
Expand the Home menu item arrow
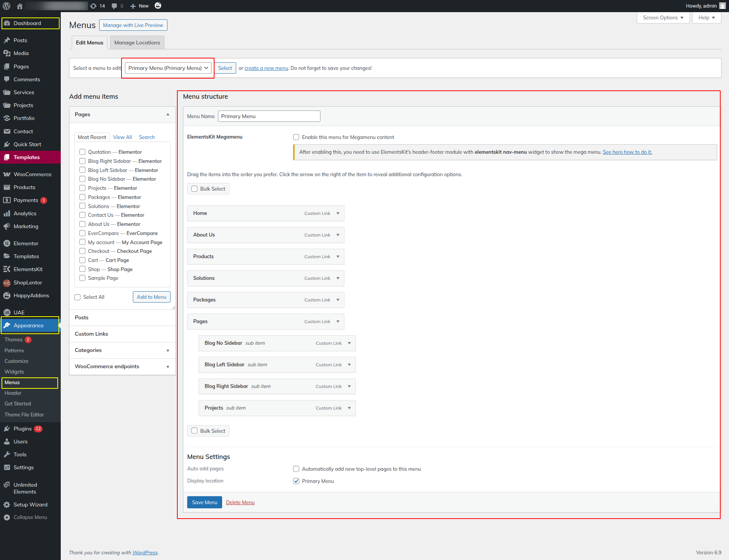pos(338,213)
